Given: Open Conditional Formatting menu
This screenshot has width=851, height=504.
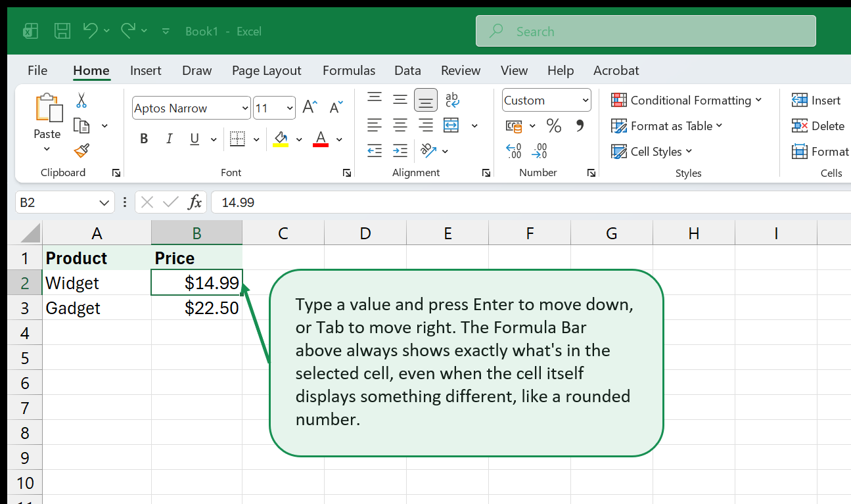Looking at the screenshot, I should [x=686, y=100].
